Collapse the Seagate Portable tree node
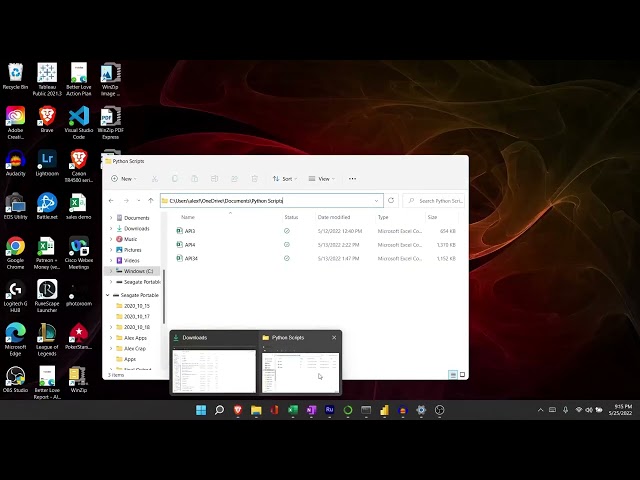Screen dimensions: 640x480 click(107, 295)
